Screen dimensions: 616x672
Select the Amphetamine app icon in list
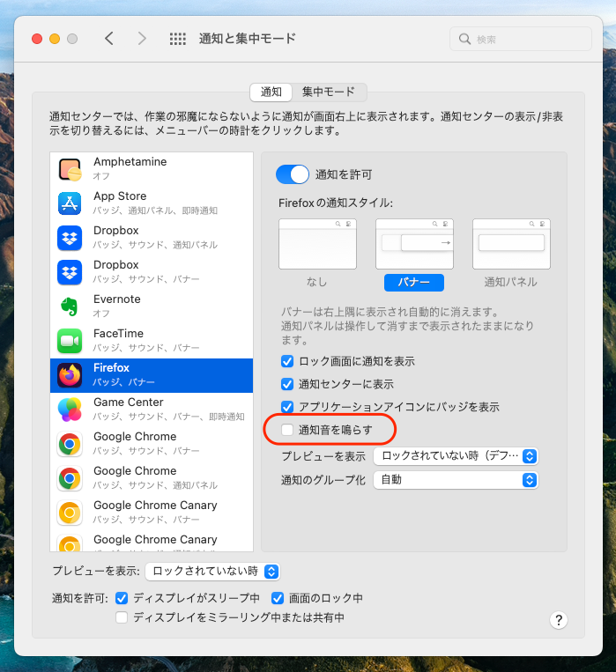(x=70, y=168)
